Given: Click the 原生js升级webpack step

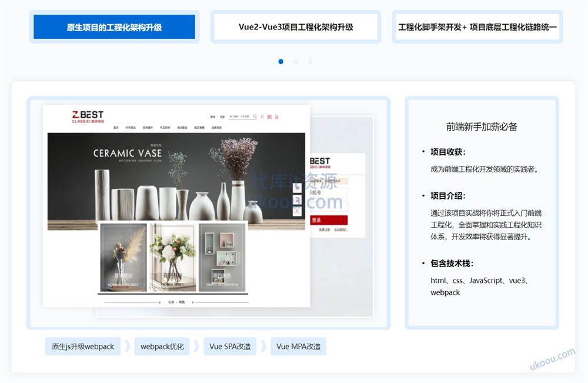Looking at the screenshot, I should point(83,347).
